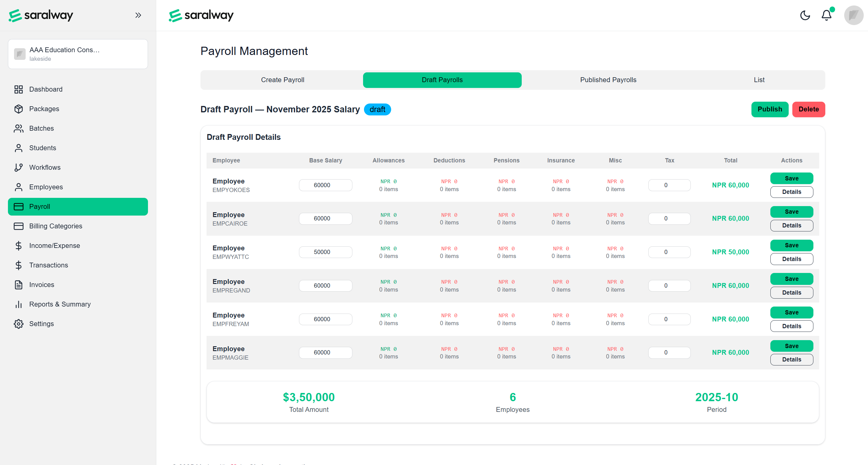Click the Billing Categories card icon
The image size is (868, 465).
tap(19, 226)
